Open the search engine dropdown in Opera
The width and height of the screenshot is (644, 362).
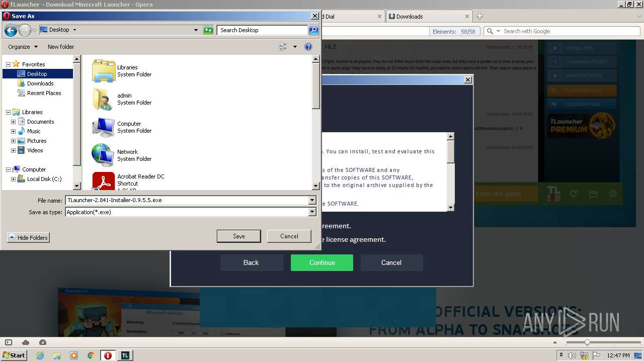(x=498, y=31)
